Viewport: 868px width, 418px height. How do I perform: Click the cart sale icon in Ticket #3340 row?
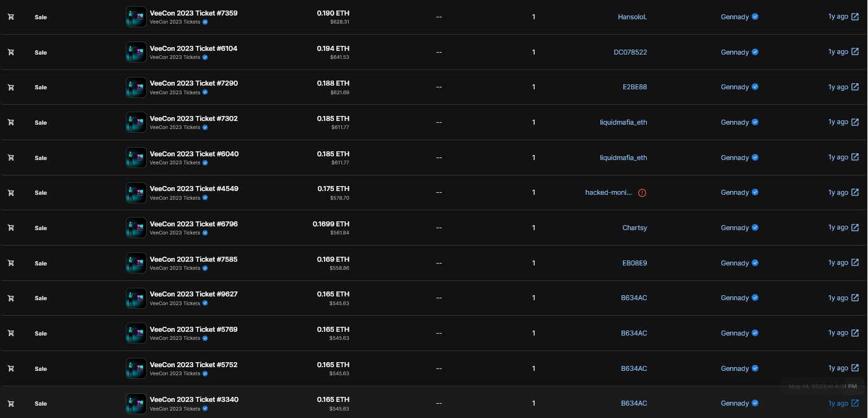click(x=11, y=403)
